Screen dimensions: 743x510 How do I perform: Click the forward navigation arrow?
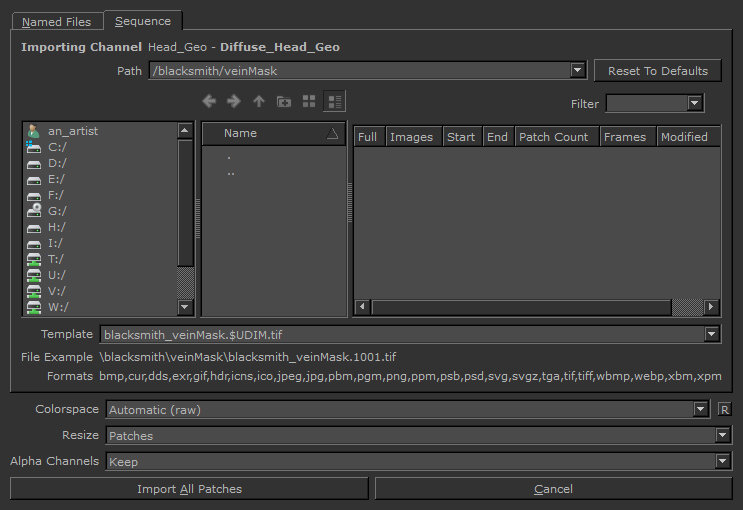pyautogui.click(x=234, y=101)
